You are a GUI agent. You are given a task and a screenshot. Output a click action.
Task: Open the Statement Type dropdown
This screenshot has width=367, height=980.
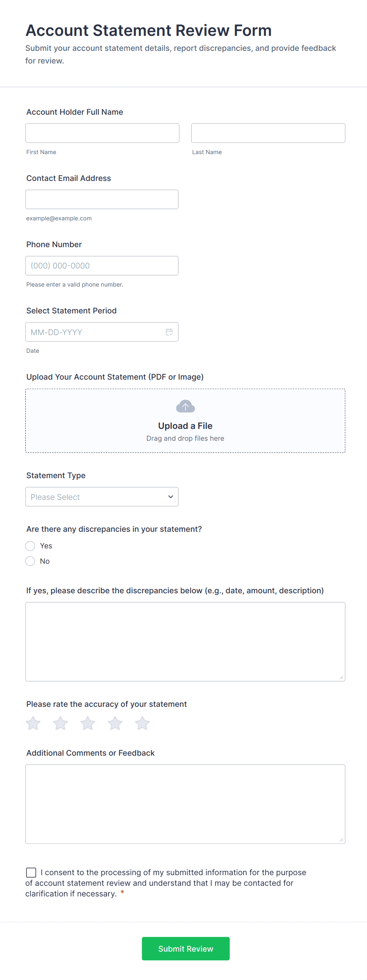click(101, 497)
